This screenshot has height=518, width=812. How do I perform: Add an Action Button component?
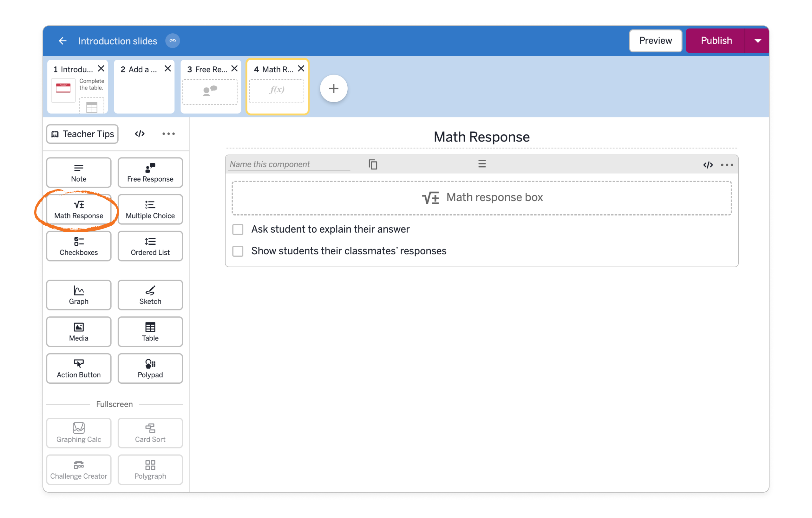[x=79, y=369]
